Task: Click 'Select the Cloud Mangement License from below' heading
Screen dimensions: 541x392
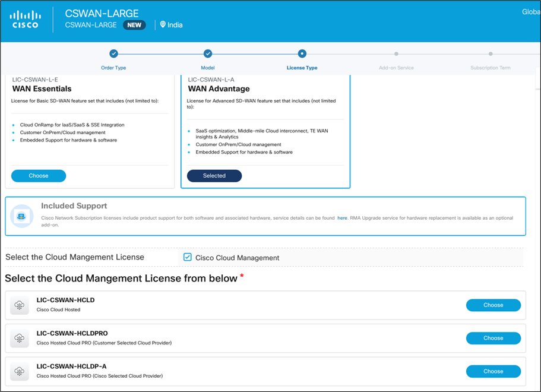Action: pyautogui.click(x=121, y=278)
